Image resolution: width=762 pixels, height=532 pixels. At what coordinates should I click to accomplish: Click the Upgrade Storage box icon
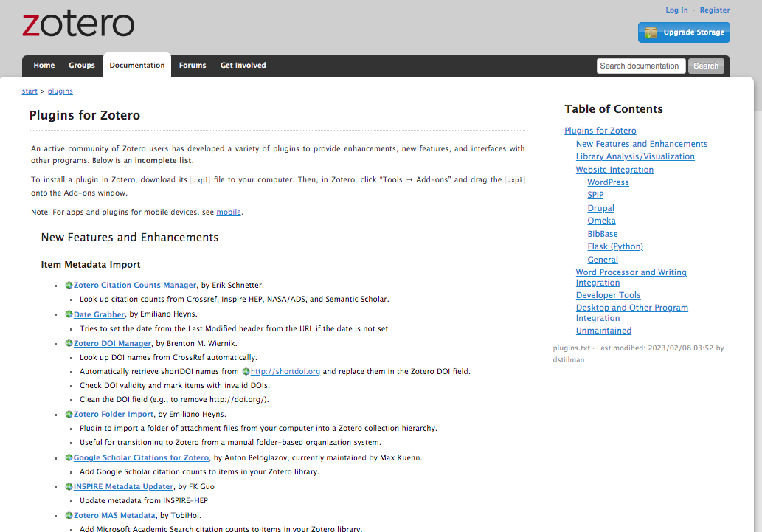click(651, 32)
